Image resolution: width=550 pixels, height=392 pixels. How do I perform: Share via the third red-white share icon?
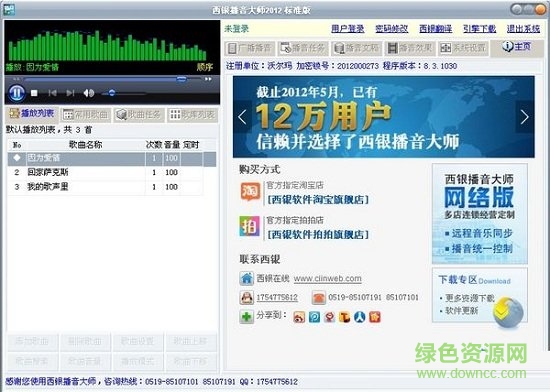(329, 317)
